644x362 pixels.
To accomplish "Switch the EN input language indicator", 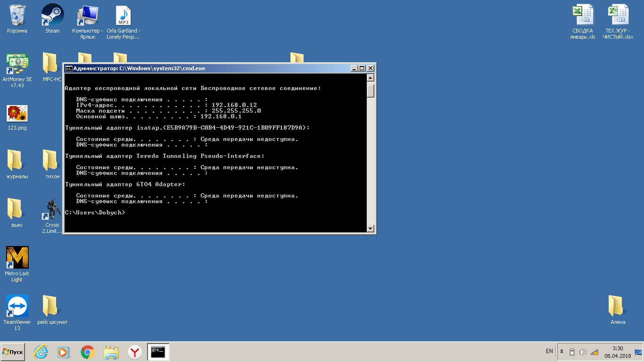I will pyautogui.click(x=549, y=351).
